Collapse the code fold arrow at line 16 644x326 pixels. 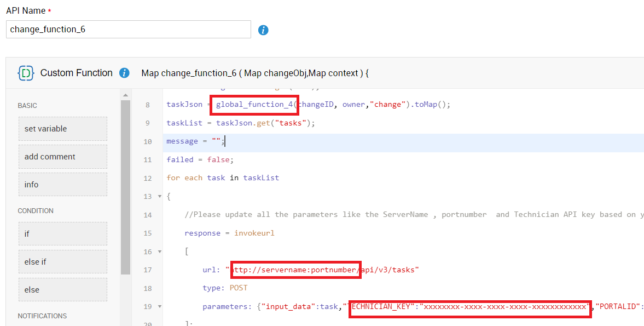tap(159, 251)
